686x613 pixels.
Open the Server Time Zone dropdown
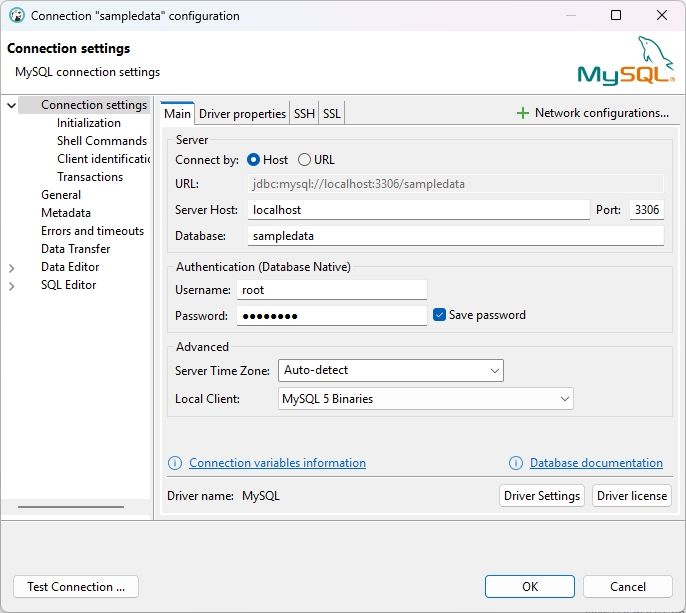point(390,371)
